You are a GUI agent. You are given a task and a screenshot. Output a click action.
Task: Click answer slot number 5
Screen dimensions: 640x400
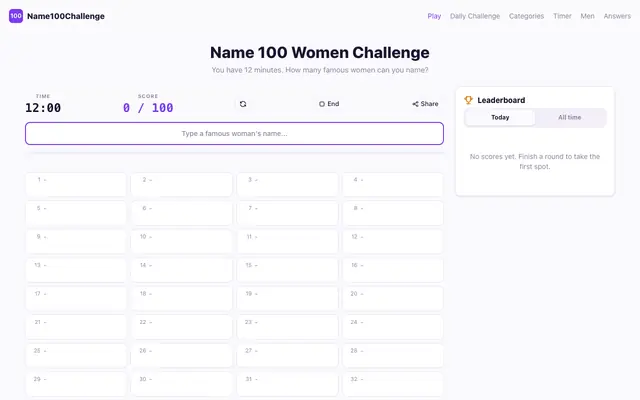[76, 213]
